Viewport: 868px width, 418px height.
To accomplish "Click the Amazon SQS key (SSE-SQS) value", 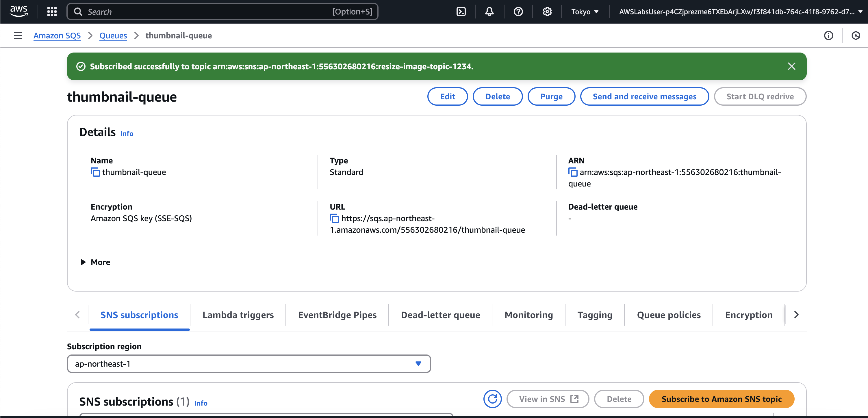I will 141,219.
